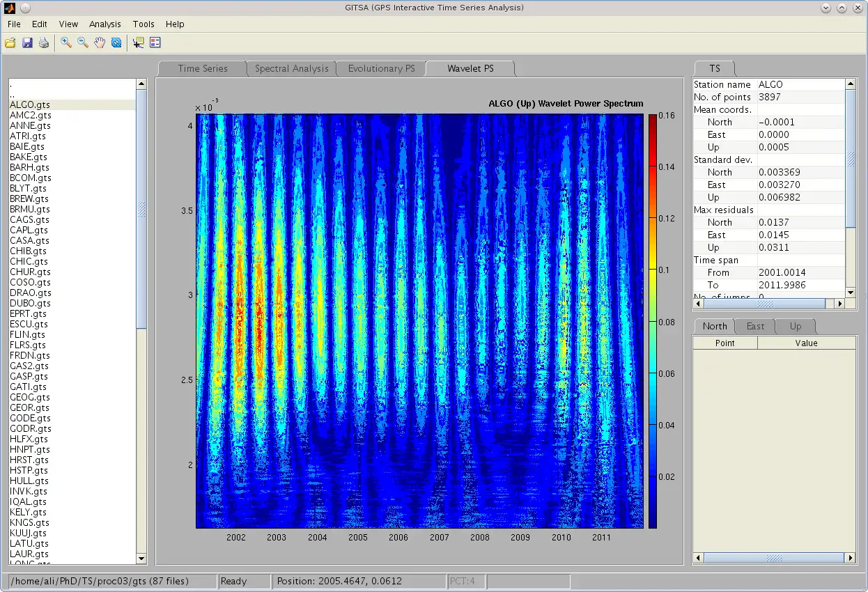The width and height of the screenshot is (868, 592).
Task: Activate the Zoom Out magnifier tool
Action: coord(83,42)
